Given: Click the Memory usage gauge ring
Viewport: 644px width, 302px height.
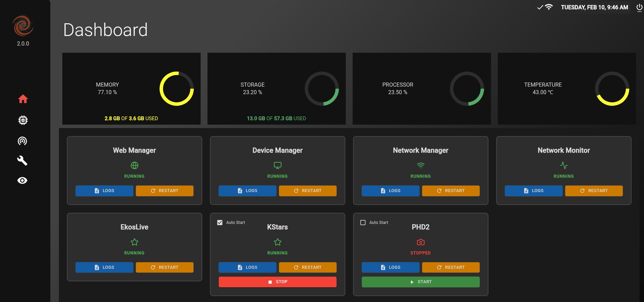Looking at the screenshot, I should coord(177,89).
